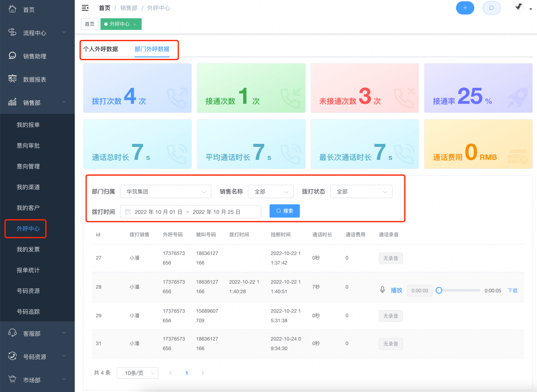Click the 下载 link for recording

pos(513,291)
